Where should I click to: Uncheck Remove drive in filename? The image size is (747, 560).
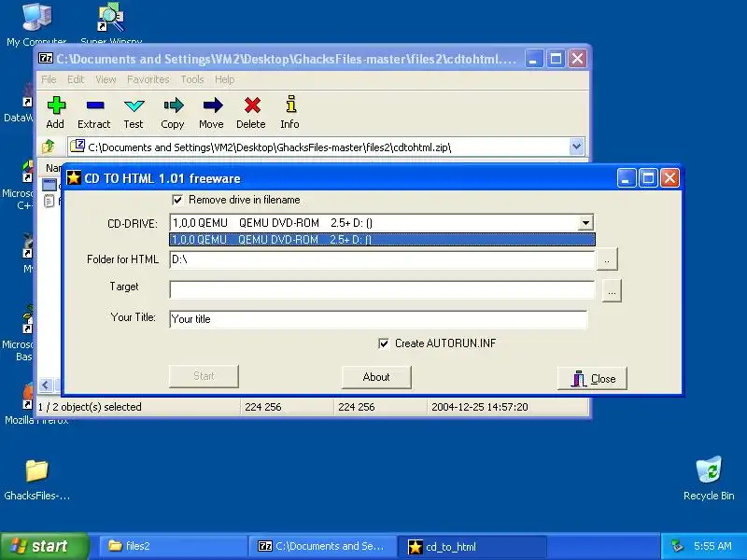coord(177,200)
